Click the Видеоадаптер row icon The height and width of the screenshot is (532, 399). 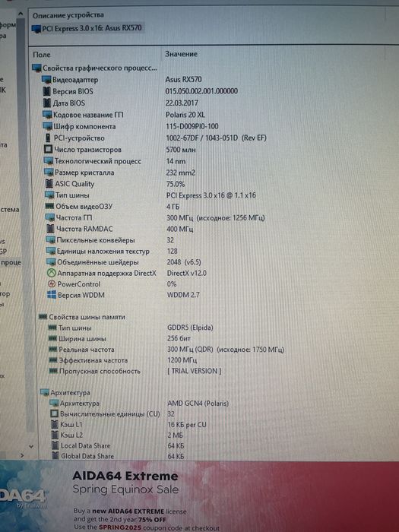pyautogui.click(x=46, y=80)
